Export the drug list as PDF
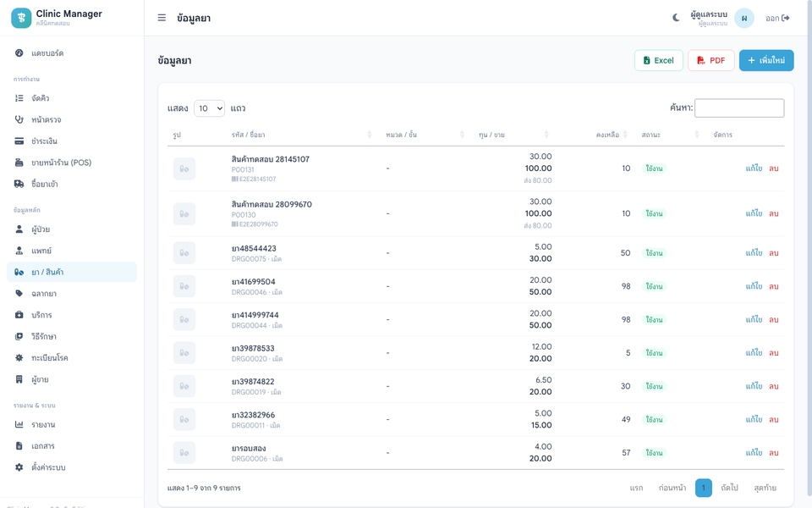 tap(711, 60)
